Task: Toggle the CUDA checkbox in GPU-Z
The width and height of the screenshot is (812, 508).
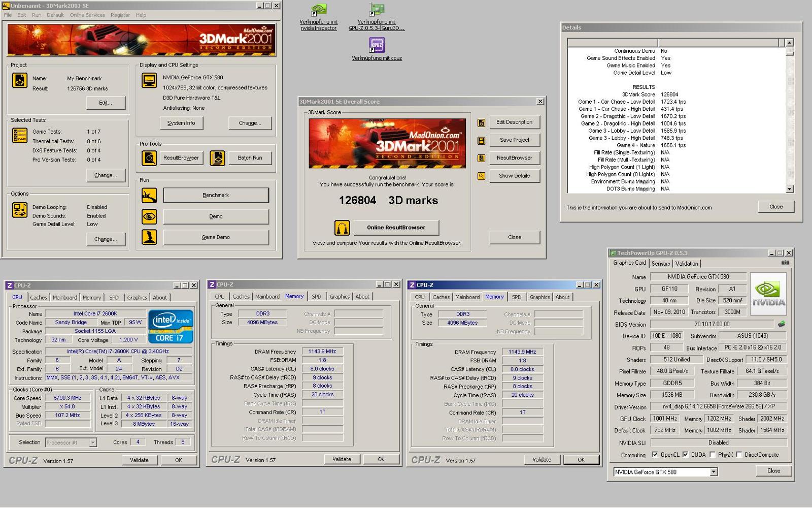Action: pos(685,455)
